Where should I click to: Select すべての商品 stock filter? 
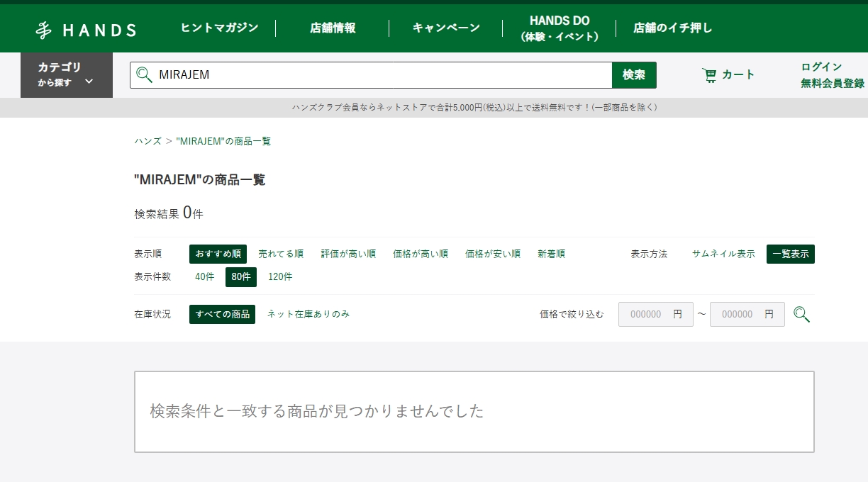222,314
